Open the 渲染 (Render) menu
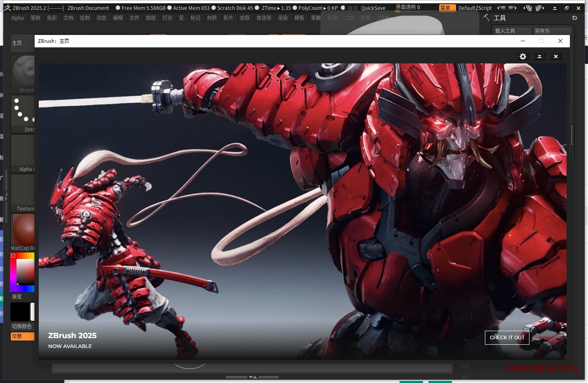This screenshot has width=588, height=383. click(x=282, y=18)
